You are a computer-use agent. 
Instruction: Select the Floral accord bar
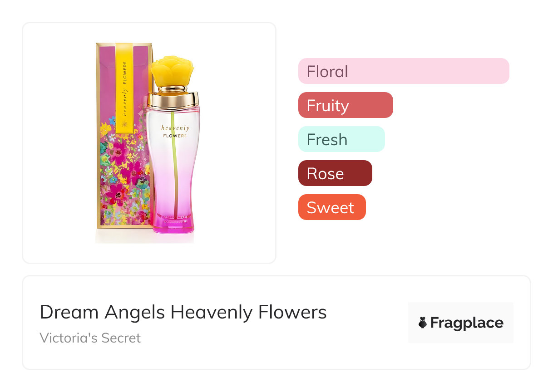[x=403, y=71]
